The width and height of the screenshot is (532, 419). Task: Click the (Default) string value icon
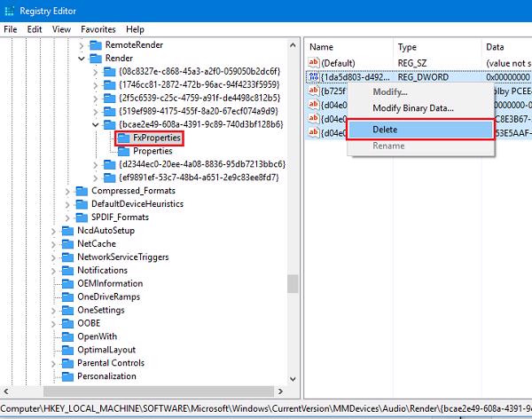[x=313, y=62]
